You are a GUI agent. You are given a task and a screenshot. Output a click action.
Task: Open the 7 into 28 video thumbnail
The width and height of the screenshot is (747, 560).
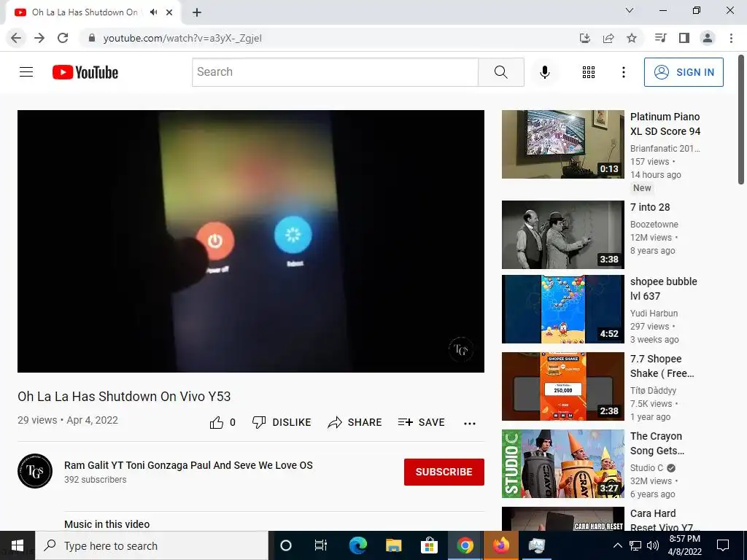tap(562, 235)
